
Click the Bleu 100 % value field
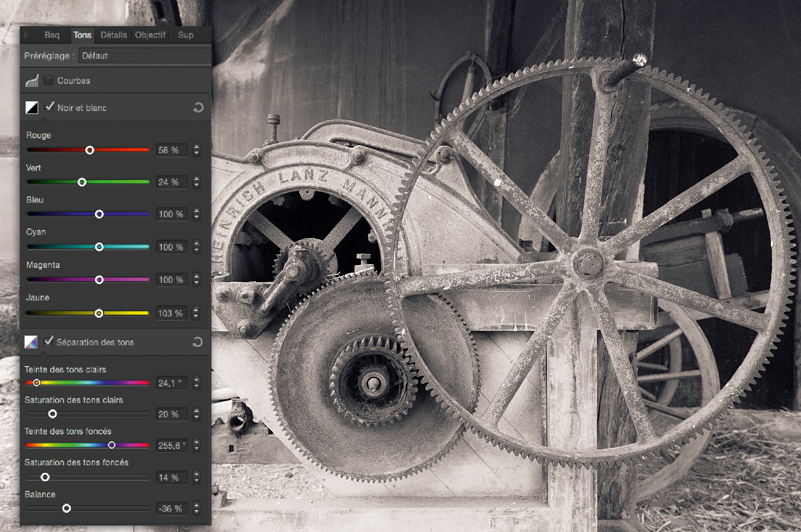(172, 214)
